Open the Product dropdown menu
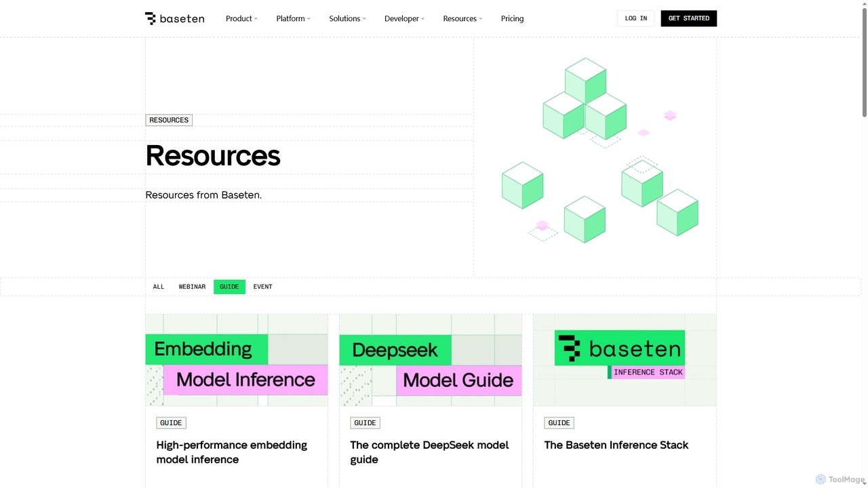Screen dimensions: 868x488 pyautogui.click(x=241, y=18)
